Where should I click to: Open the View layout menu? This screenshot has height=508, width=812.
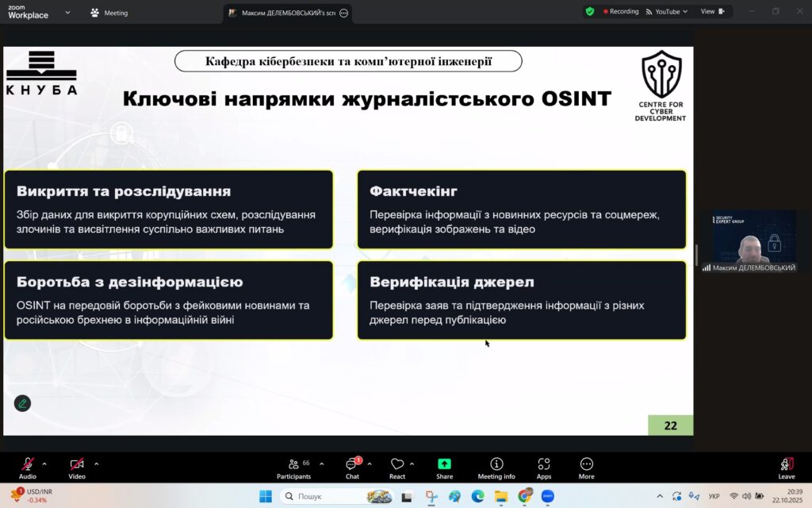[712, 12]
